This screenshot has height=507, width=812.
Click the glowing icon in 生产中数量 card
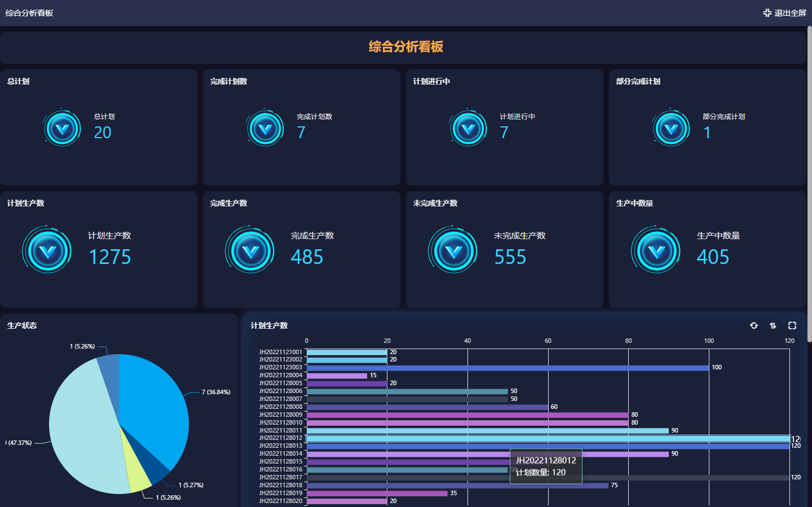[656, 250]
